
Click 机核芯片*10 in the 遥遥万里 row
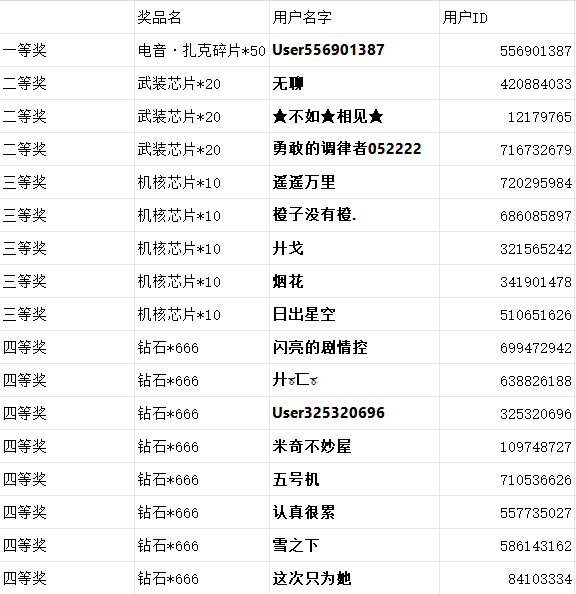(x=202, y=182)
